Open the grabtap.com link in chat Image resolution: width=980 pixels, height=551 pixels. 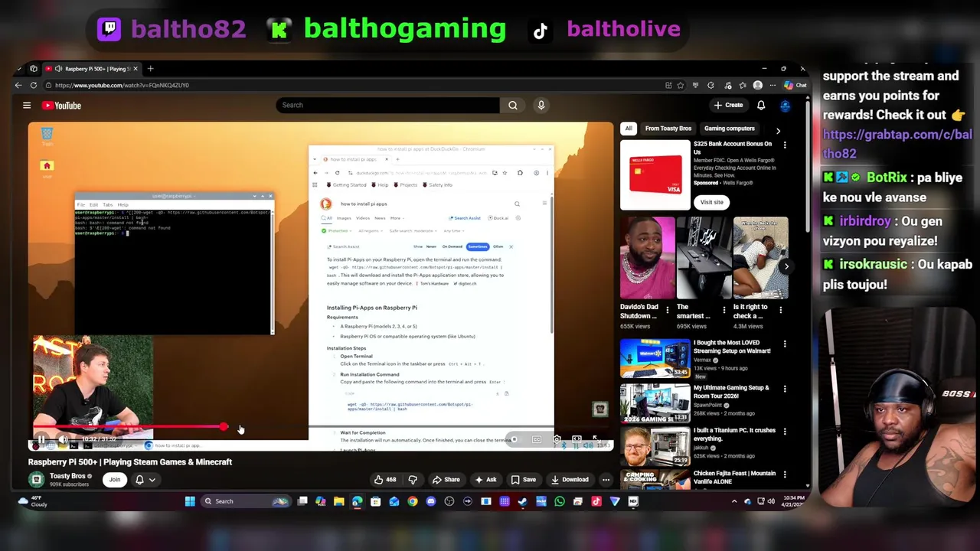(x=897, y=144)
